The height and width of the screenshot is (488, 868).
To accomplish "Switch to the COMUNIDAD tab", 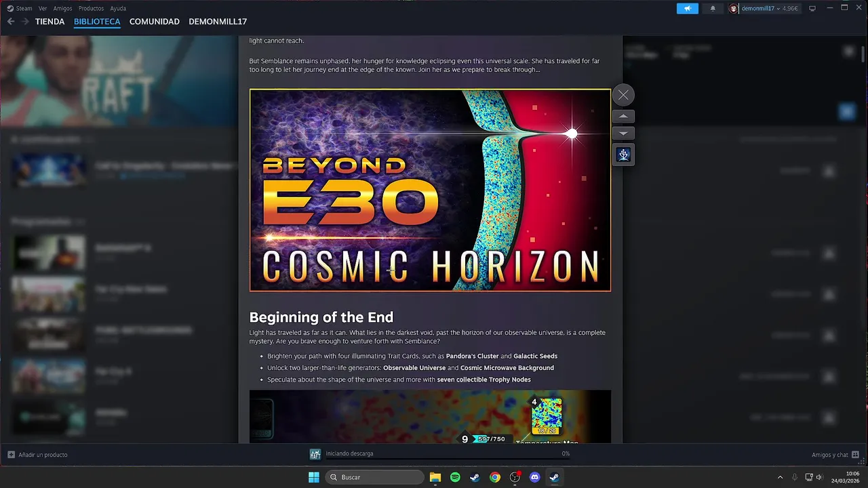I will pos(155,22).
